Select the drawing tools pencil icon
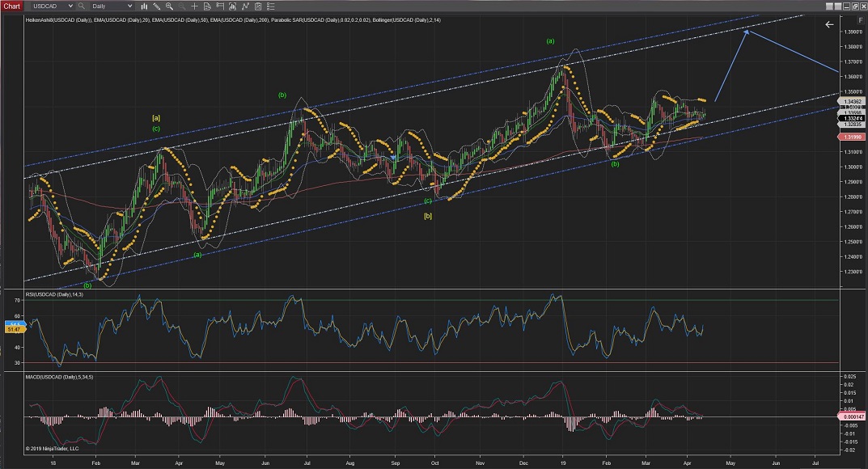 point(157,6)
